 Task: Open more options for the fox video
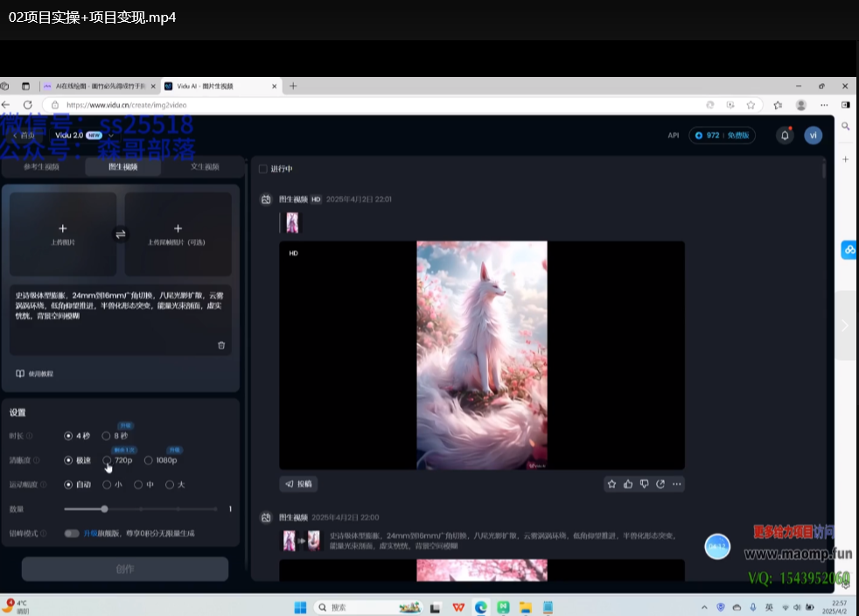click(676, 484)
